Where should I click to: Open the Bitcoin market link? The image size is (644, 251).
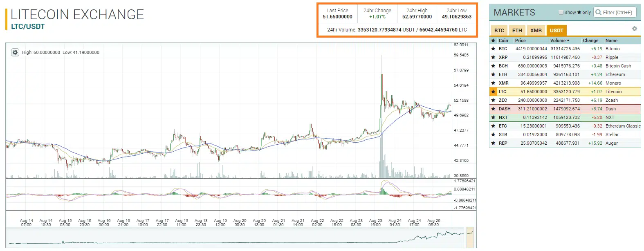click(613, 49)
